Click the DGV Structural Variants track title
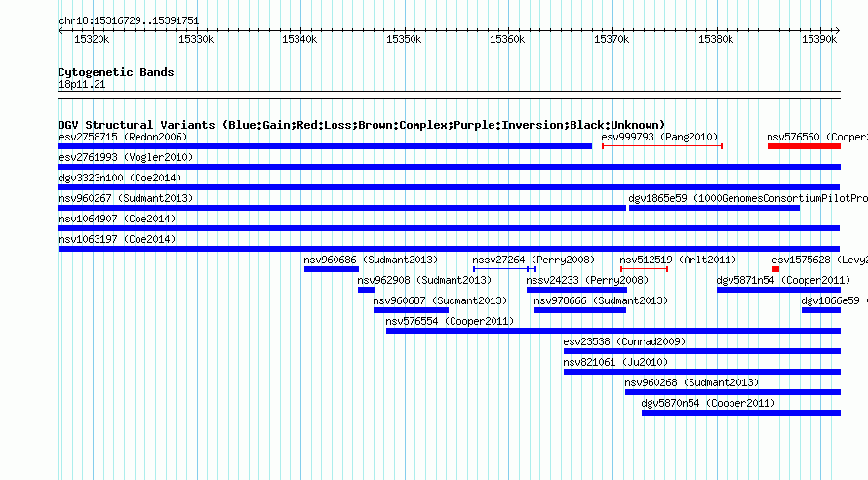Viewport: 868px width, 480px height. tap(362, 125)
